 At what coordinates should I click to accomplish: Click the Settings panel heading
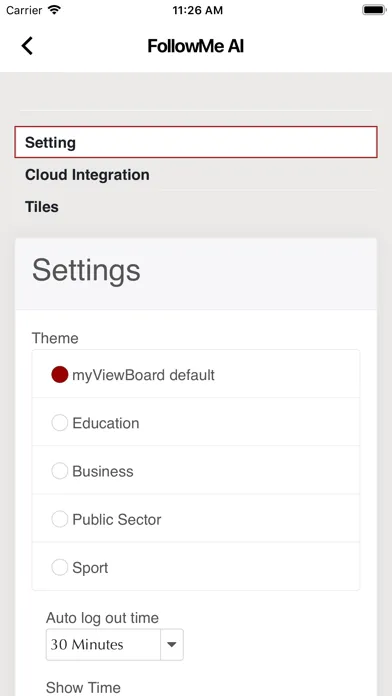point(86,271)
